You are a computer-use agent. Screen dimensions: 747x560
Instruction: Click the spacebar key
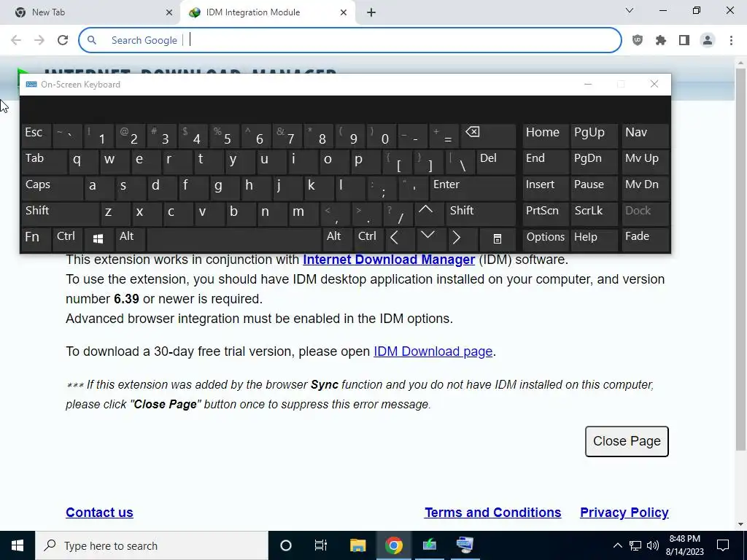click(x=234, y=239)
